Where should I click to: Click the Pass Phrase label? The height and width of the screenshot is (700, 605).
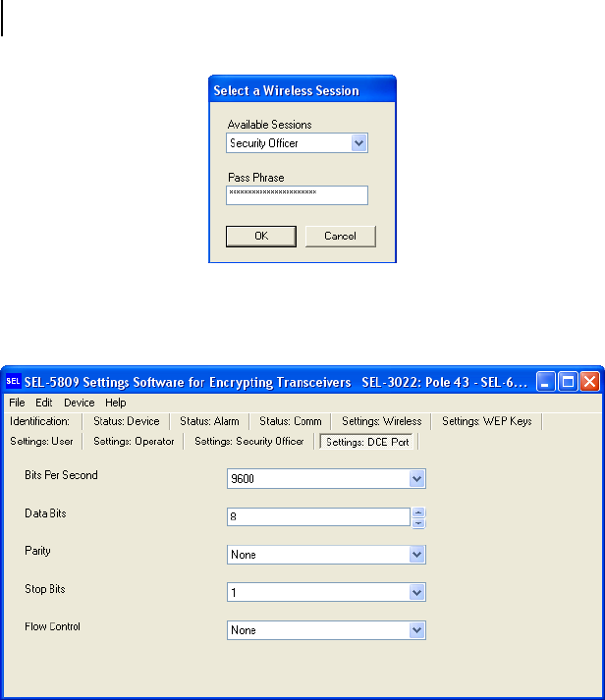click(x=256, y=178)
